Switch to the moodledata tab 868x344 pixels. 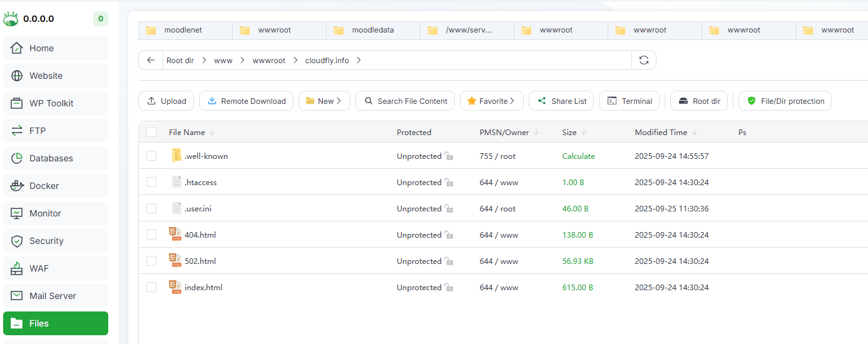pos(372,30)
